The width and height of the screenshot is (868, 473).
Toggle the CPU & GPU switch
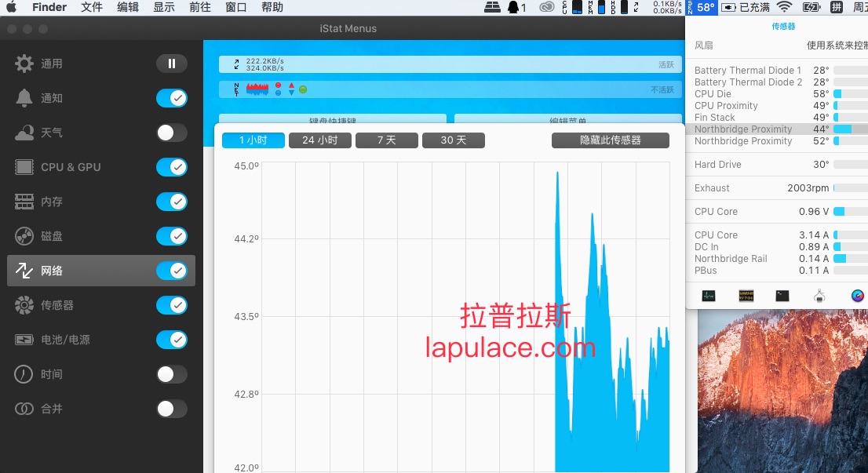click(172, 167)
